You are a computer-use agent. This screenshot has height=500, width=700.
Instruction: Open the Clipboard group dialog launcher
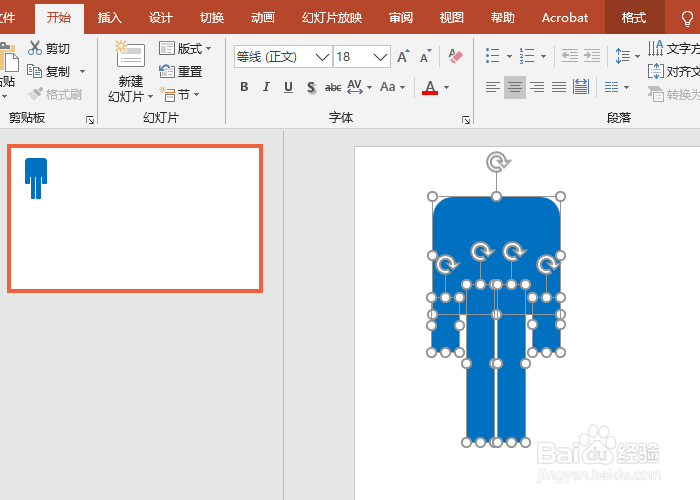[90, 120]
